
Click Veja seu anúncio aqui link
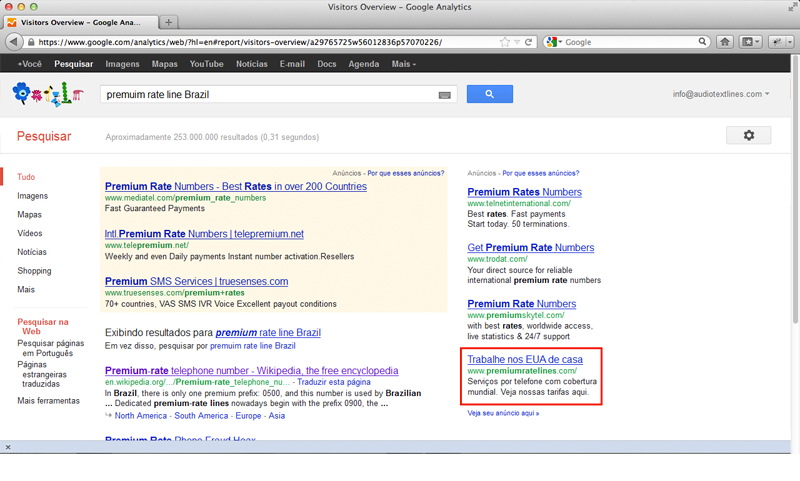[x=503, y=413]
